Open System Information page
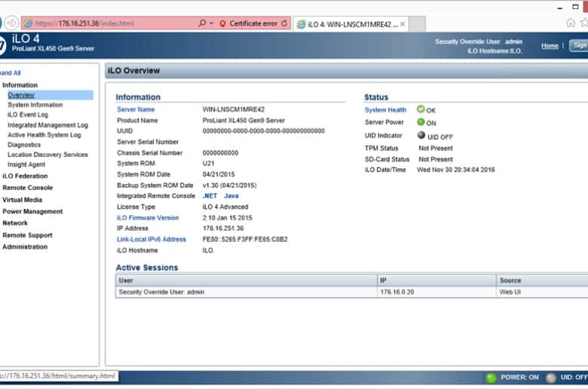The width and height of the screenshot is (588, 389). point(35,105)
